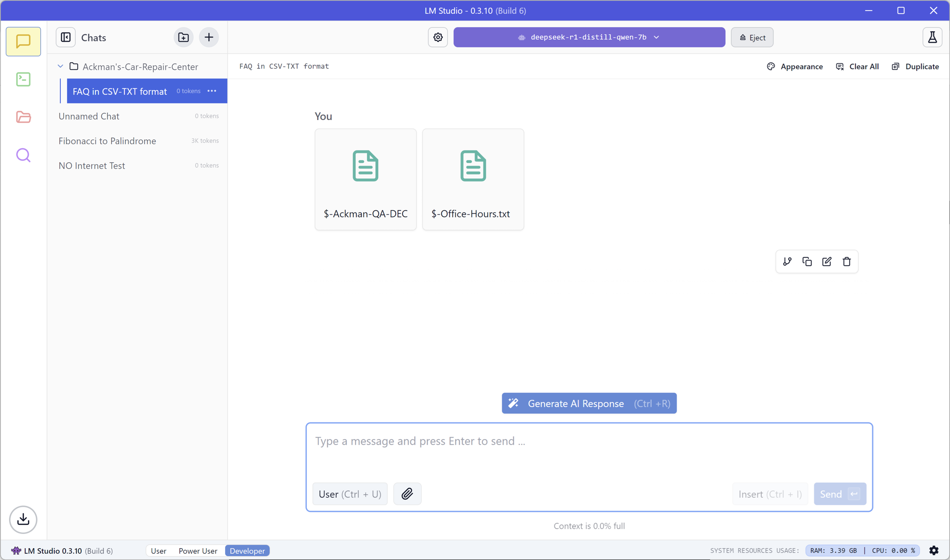Open the Downloads panel icon
The width and height of the screenshot is (950, 560).
[23, 519]
